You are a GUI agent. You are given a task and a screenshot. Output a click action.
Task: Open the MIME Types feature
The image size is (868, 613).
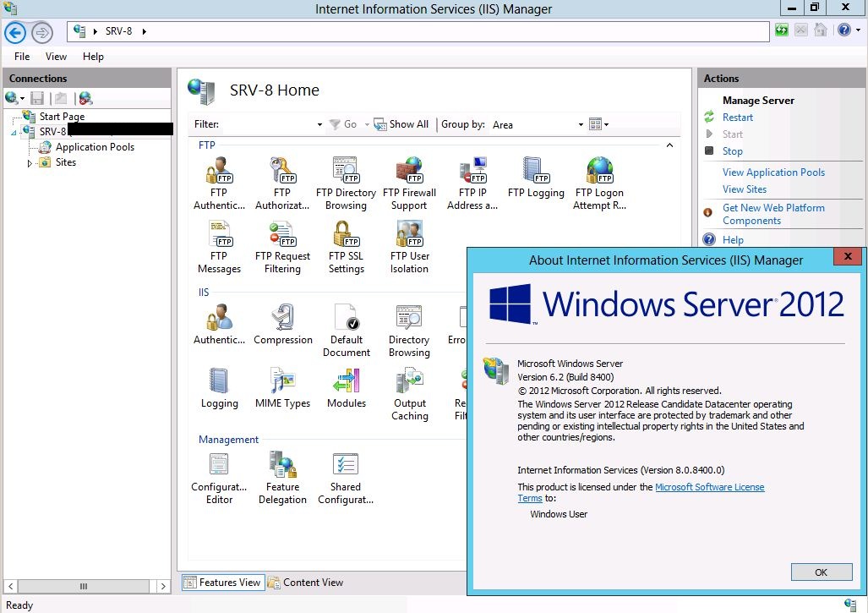282,384
